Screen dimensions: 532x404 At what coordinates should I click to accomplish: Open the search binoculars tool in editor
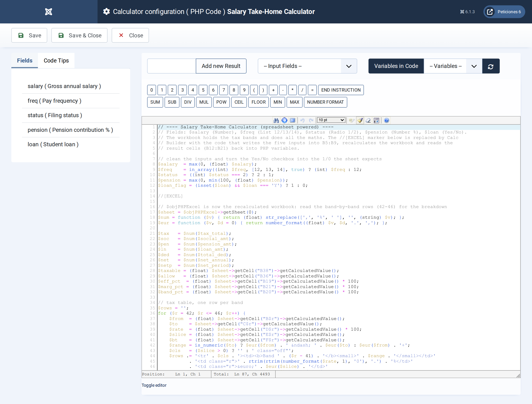[276, 120]
